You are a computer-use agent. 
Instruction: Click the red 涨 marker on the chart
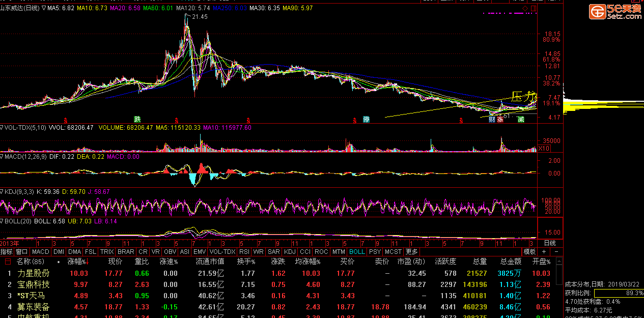(501, 120)
